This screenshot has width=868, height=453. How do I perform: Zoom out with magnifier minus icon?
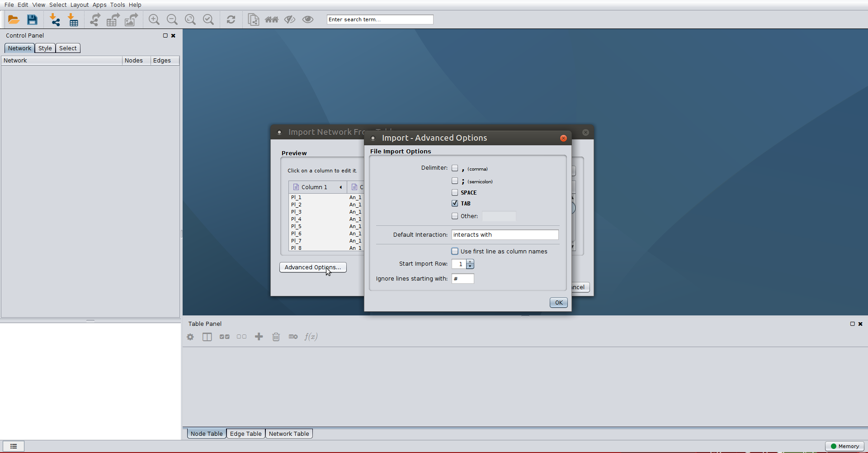click(172, 19)
